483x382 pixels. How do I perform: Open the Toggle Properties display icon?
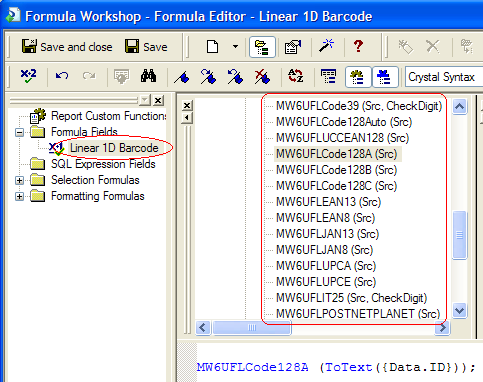click(x=292, y=47)
